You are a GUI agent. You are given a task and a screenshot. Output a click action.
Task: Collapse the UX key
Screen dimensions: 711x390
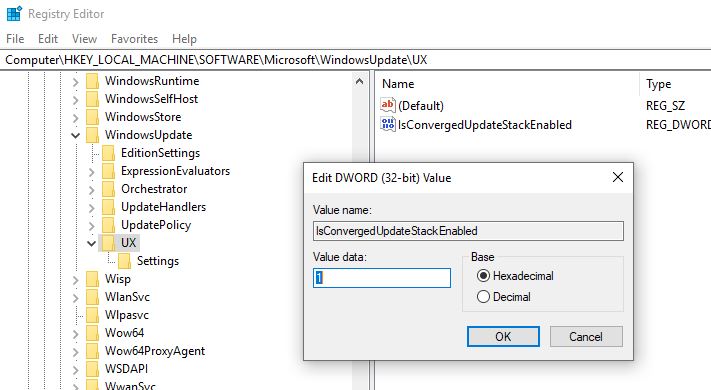[92, 244]
